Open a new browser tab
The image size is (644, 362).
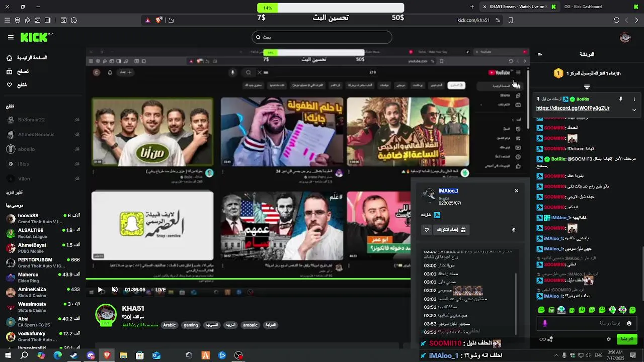[472, 7]
